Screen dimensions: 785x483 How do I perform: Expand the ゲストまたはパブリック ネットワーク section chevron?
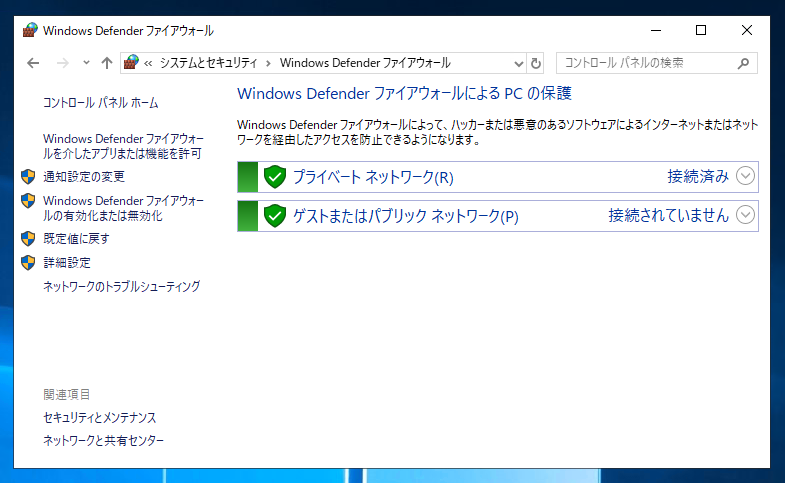click(745, 215)
